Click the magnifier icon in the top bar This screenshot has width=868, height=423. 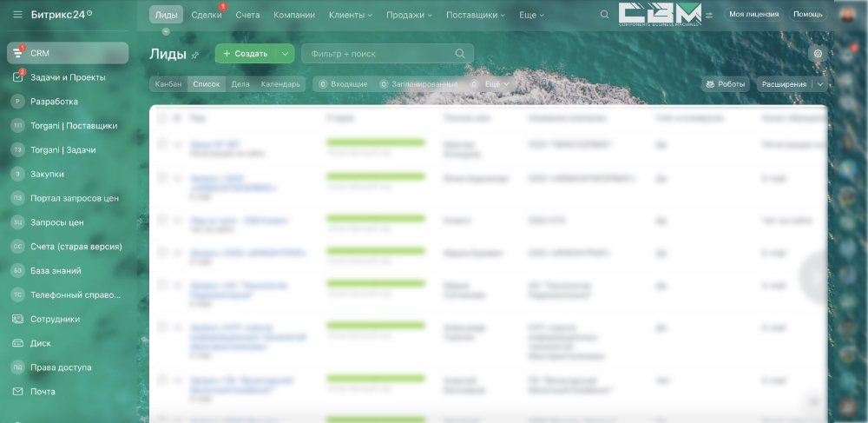(x=605, y=15)
